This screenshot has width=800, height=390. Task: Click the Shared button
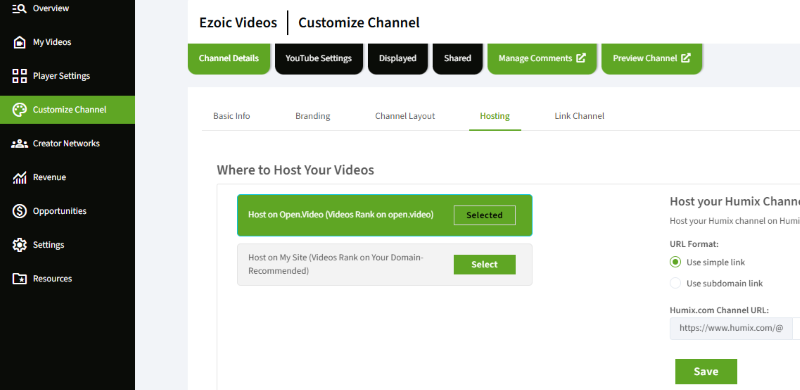click(x=458, y=58)
